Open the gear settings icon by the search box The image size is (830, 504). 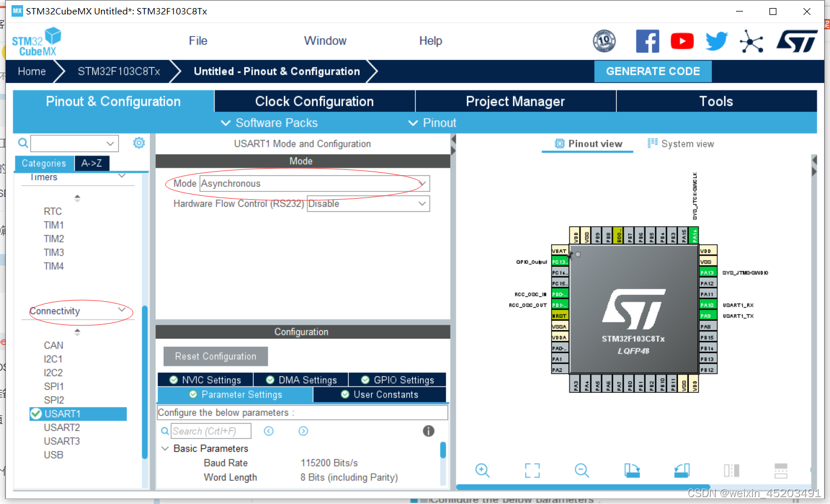click(x=139, y=143)
